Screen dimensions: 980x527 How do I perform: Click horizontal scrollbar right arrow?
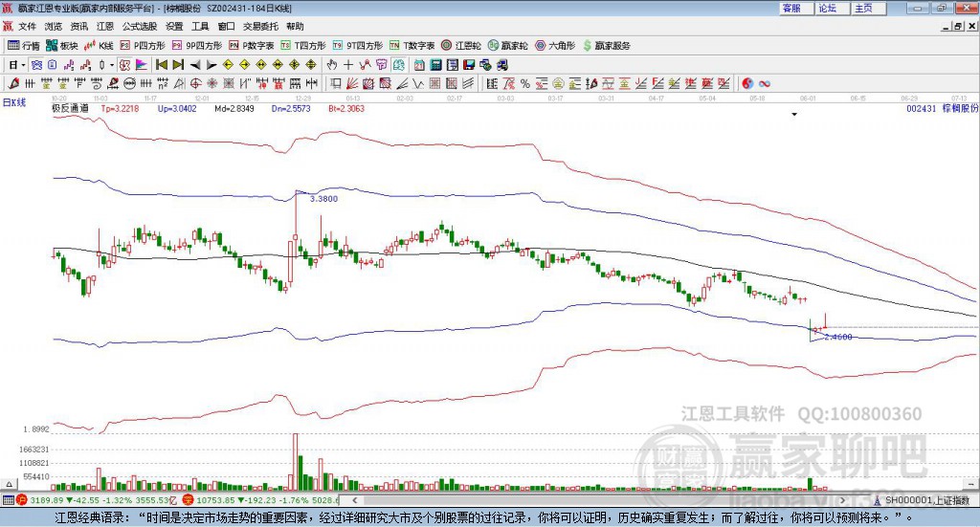click(842, 500)
